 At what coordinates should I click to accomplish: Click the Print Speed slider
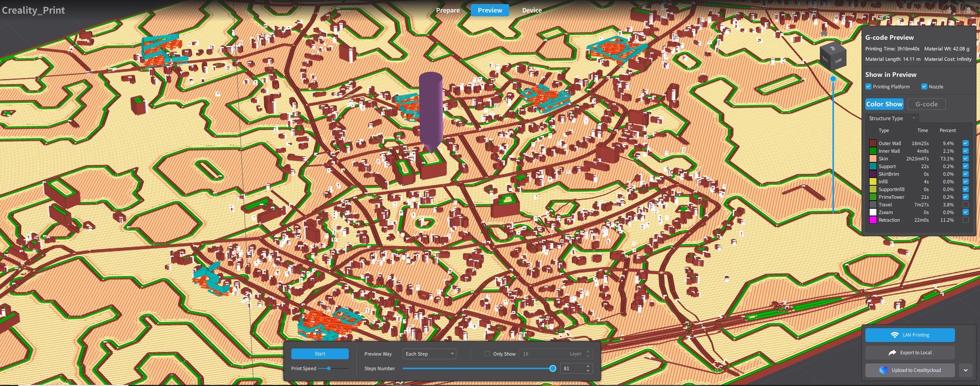(333, 368)
